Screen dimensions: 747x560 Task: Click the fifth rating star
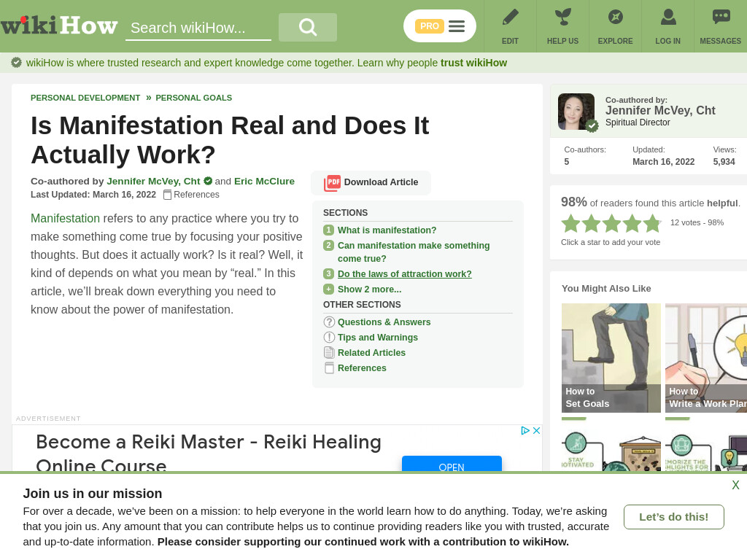click(652, 223)
